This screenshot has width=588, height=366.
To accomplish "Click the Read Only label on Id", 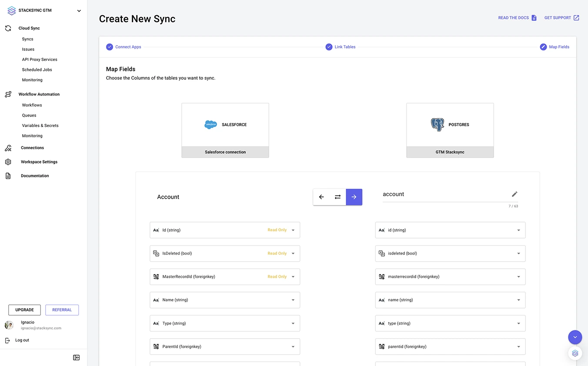I will pos(277,230).
